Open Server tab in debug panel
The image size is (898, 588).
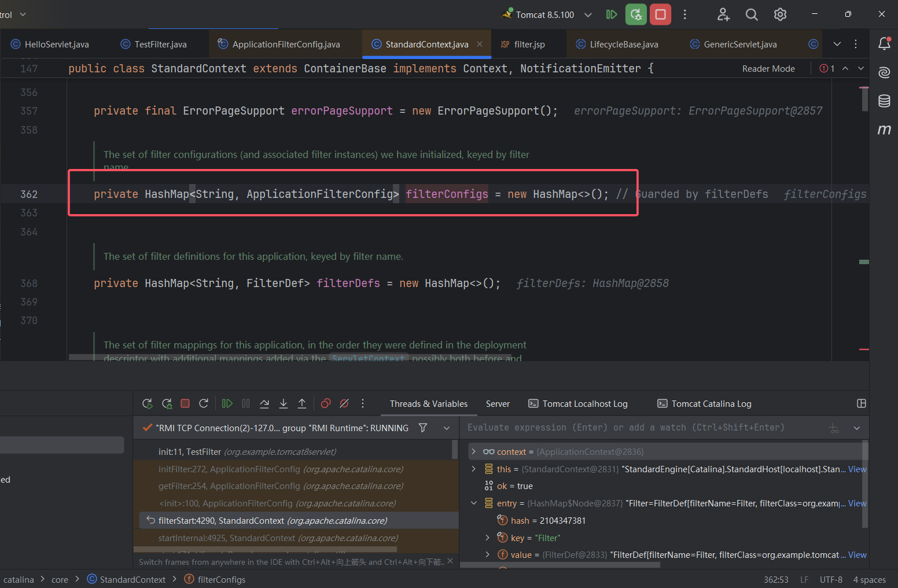[498, 403]
